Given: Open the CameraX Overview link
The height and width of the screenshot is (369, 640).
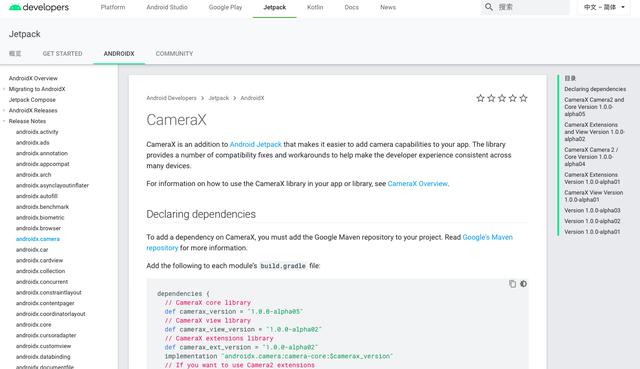Looking at the screenshot, I should tap(418, 184).
